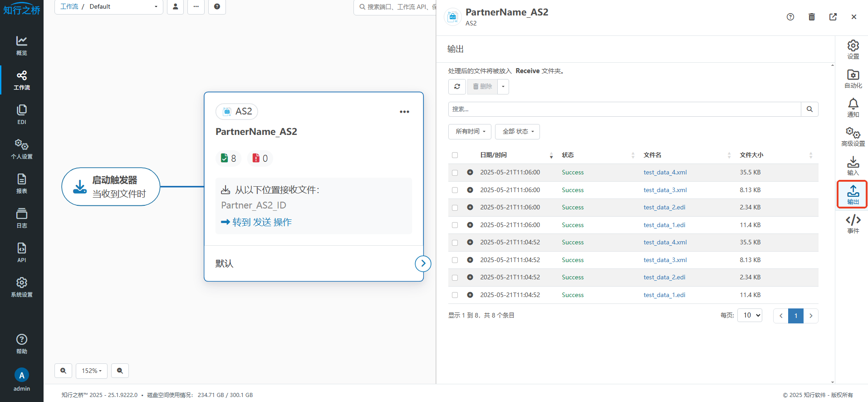
Task: Click the output search input field
Action: point(624,109)
